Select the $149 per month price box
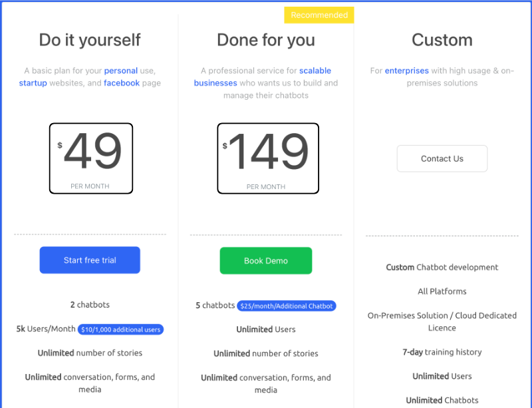Screen dimensions: 532x408 coord(268,158)
